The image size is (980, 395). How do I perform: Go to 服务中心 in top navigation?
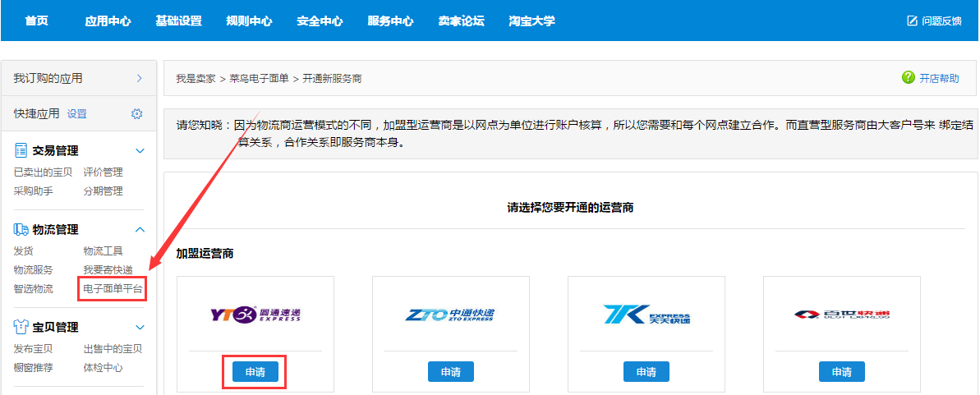pyautogui.click(x=391, y=21)
